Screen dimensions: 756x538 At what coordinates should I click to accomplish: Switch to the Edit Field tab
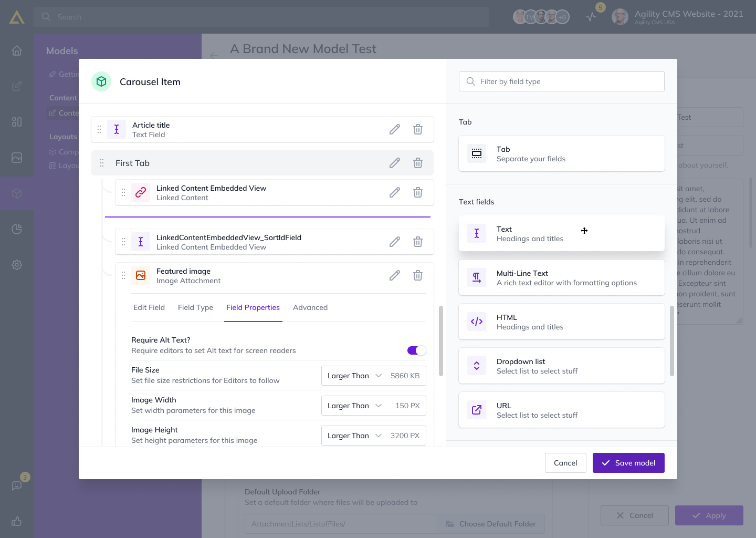149,307
